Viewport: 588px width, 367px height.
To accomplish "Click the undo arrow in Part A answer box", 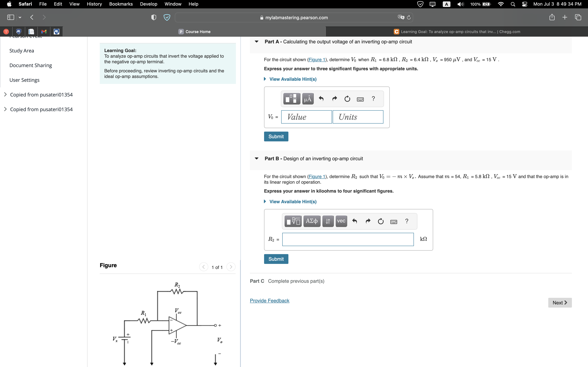I will coord(321,99).
